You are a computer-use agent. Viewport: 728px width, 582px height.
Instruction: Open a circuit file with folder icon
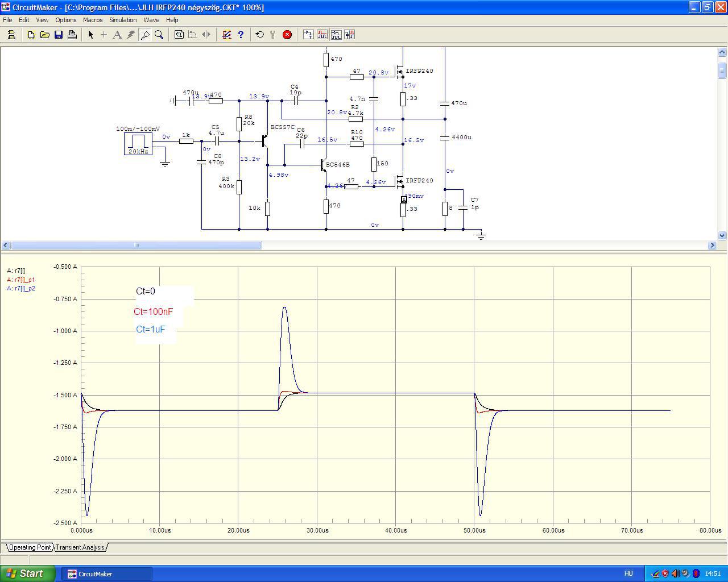pos(45,35)
